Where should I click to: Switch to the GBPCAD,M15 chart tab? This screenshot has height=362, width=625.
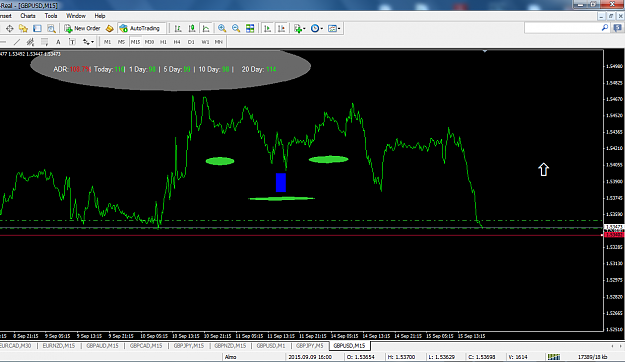[x=146, y=346]
